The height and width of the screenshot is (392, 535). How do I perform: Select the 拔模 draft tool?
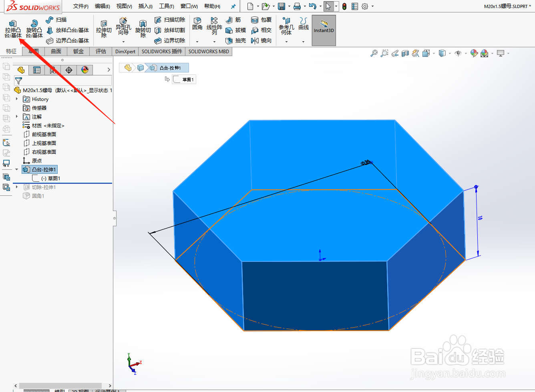[236, 30]
